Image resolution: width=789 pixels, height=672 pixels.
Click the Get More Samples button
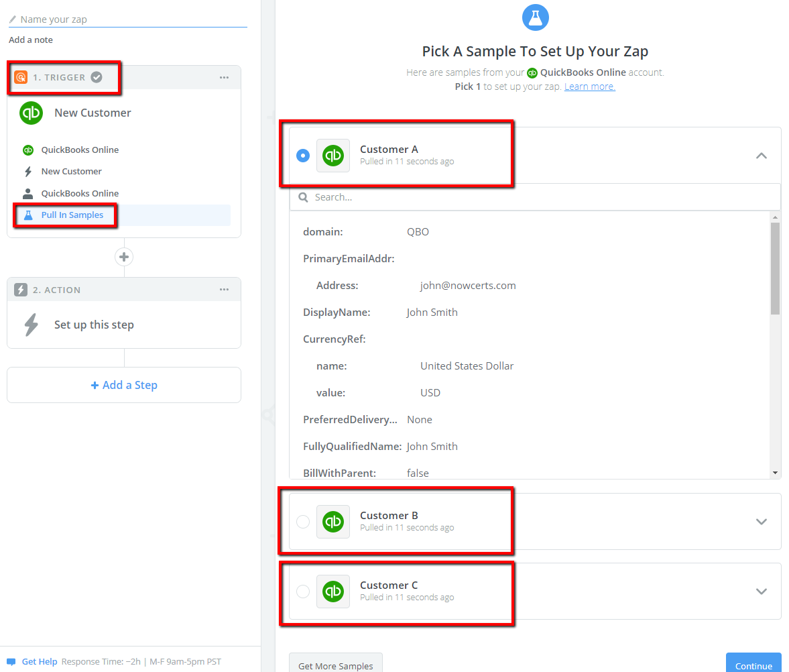(x=336, y=665)
